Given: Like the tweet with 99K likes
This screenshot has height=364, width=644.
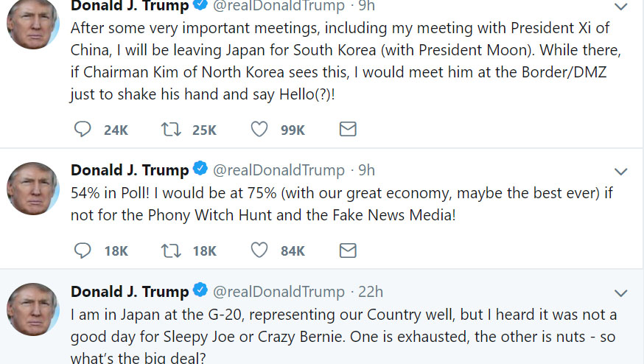Looking at the screenshot, I should 259,130.
